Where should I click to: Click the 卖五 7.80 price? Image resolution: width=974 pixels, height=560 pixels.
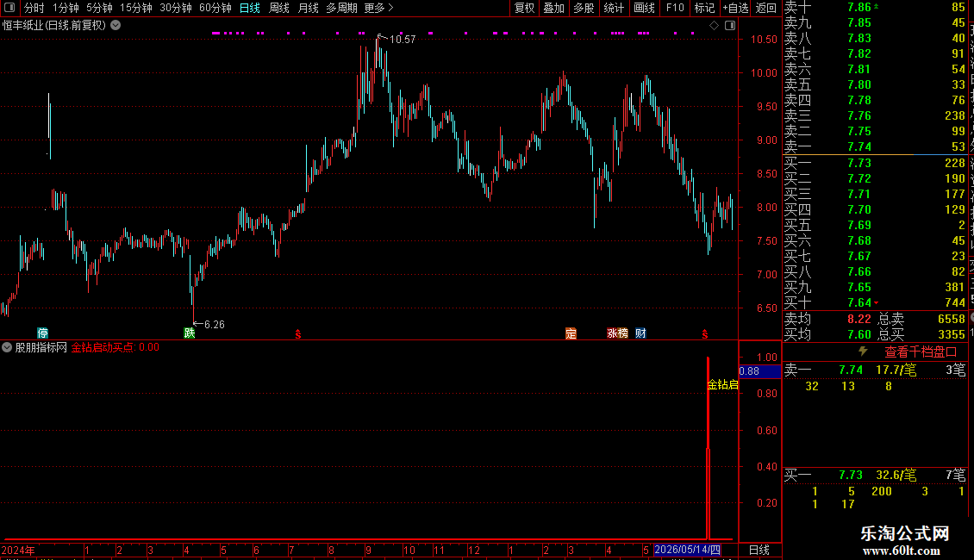[859, 84]
